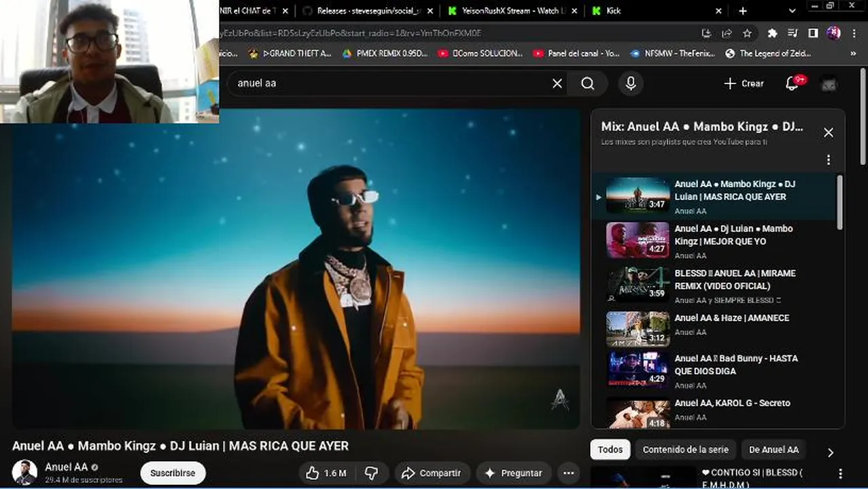Click the search magnifier button

[588, 84]
